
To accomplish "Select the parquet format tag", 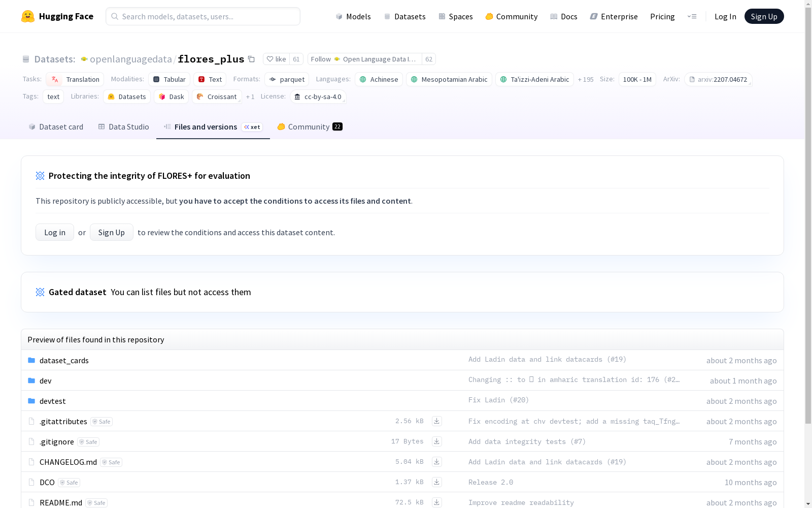I will (x=287, y=79).
